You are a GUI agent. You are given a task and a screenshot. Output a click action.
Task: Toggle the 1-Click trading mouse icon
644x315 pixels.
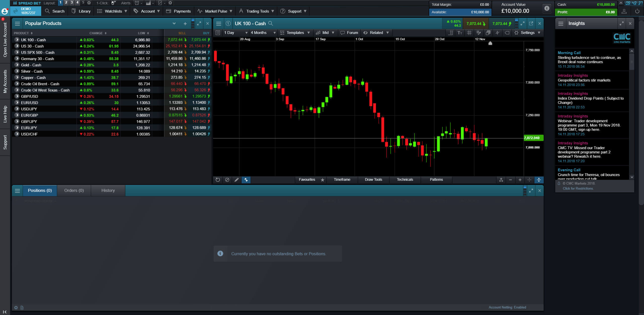point(113,3)
